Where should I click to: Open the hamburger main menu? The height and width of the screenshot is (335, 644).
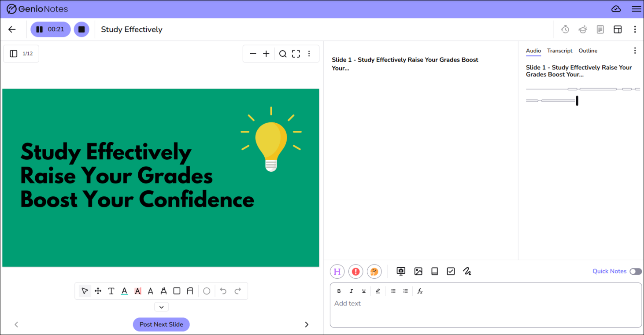[636, 9]
